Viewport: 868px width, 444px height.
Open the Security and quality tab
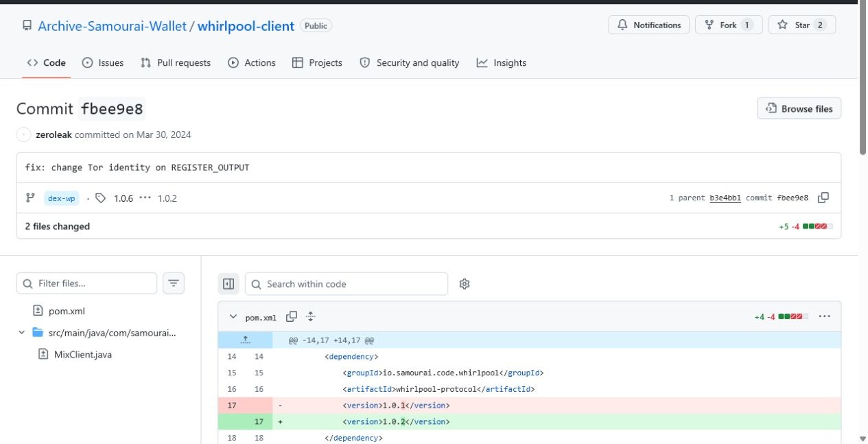click(x=410, y=62)
